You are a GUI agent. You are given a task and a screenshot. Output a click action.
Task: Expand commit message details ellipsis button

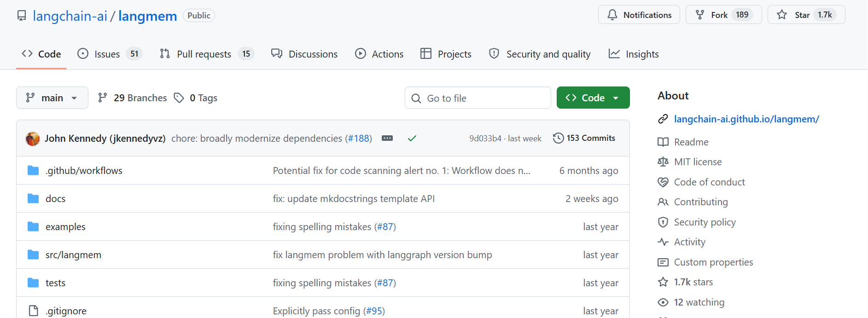tap(387, 138)
